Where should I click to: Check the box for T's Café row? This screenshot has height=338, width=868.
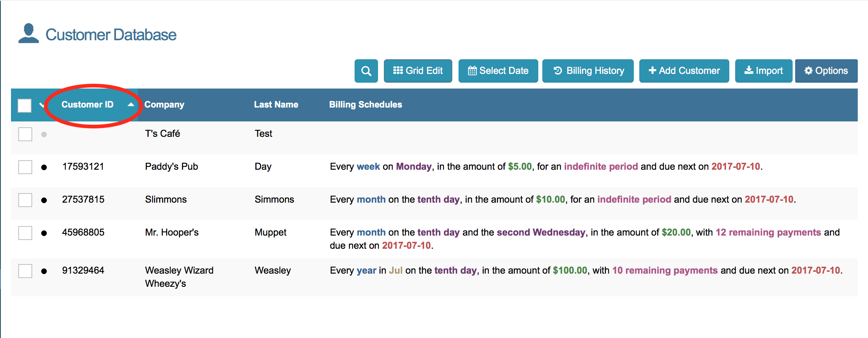point(25,134)
